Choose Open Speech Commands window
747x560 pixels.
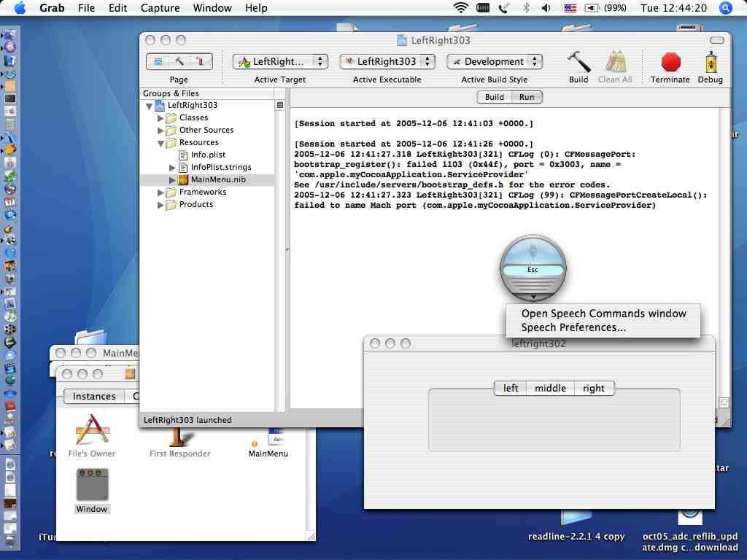point(603,314)
